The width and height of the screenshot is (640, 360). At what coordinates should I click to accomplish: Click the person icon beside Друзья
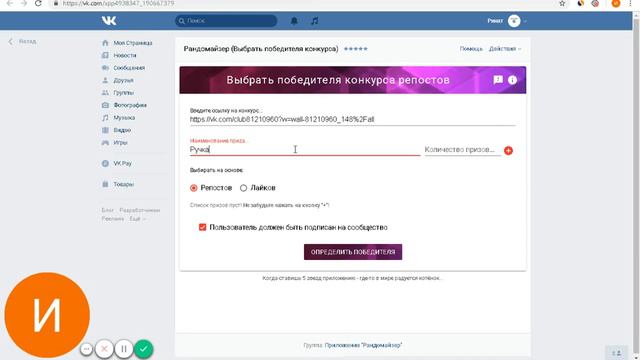[105, 80]
